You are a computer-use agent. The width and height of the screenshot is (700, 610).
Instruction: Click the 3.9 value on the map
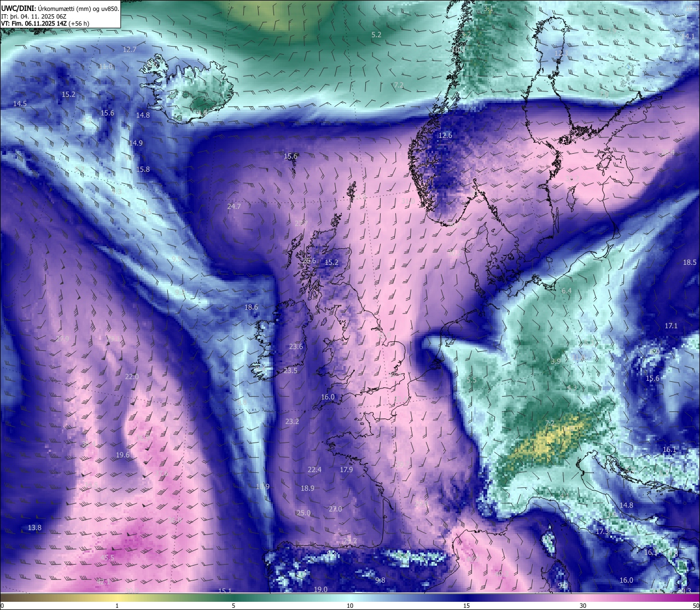[x=555, y=361]
